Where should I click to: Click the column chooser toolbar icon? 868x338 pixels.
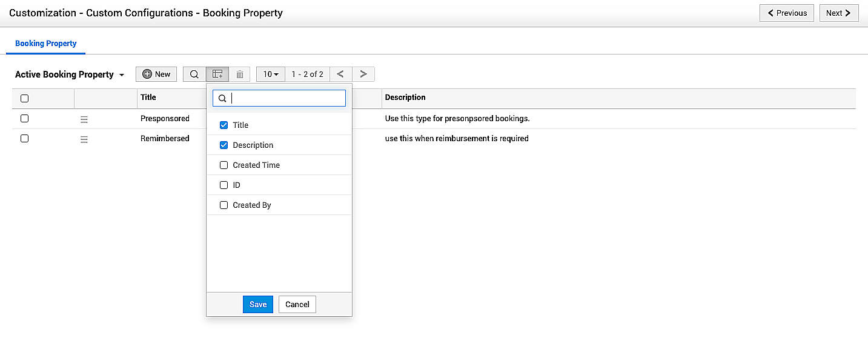217,75
